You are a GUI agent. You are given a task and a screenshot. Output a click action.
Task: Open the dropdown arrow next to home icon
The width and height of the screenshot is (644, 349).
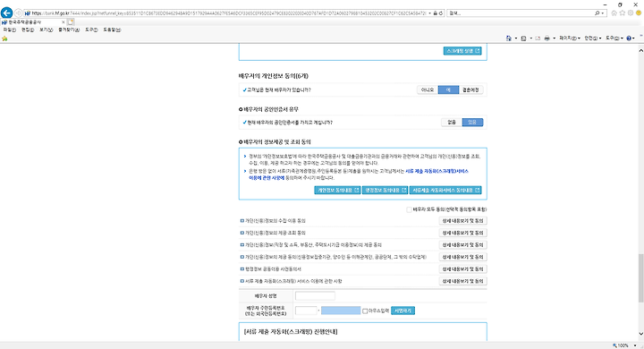(x=516, y=38)
